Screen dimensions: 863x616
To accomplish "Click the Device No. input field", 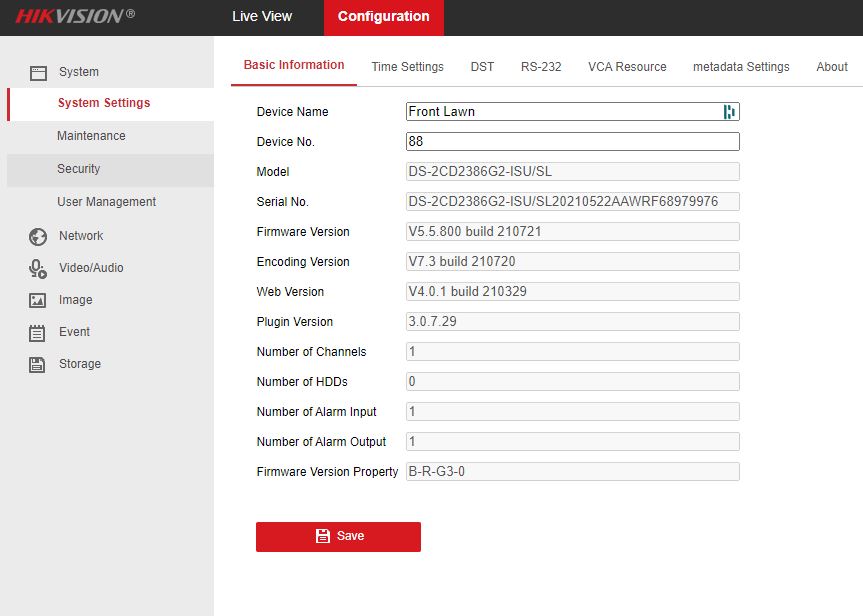I will coord(572,142).
